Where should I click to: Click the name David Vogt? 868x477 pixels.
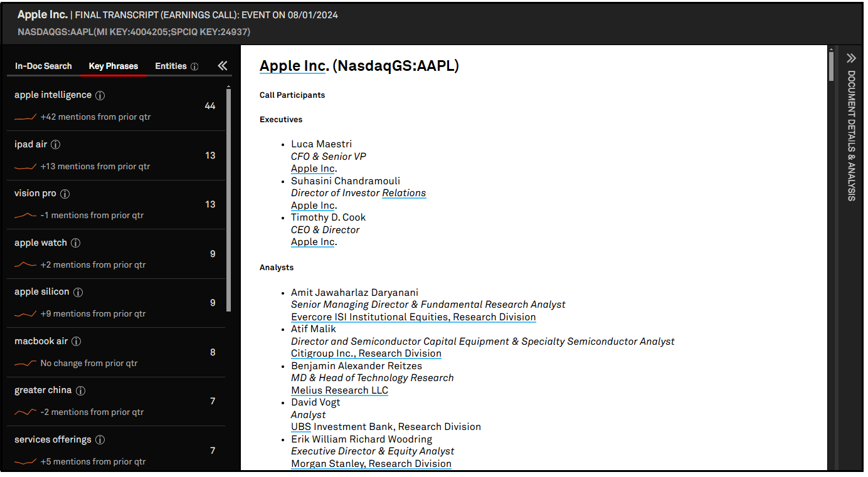coord(315,402)
